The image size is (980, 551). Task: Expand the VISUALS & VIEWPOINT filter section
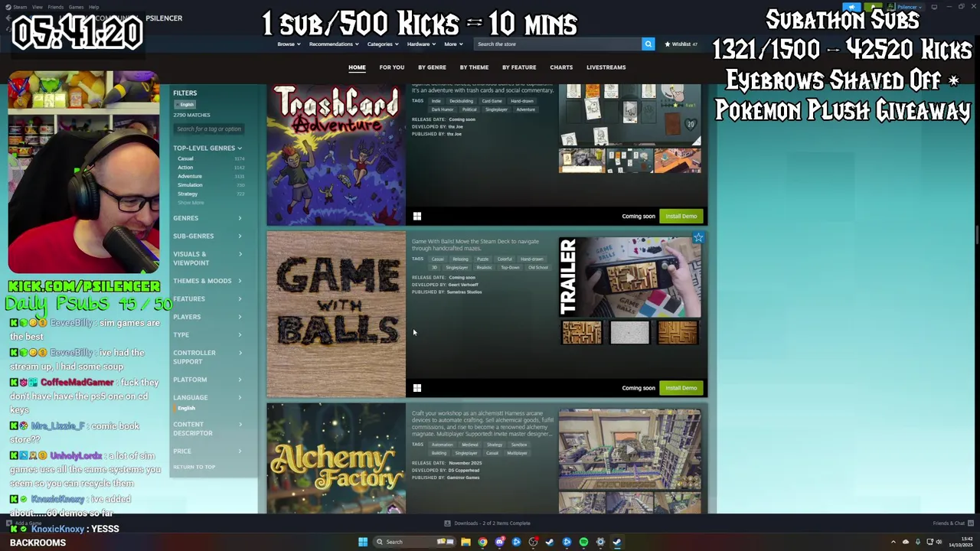[x=207, y=258]
